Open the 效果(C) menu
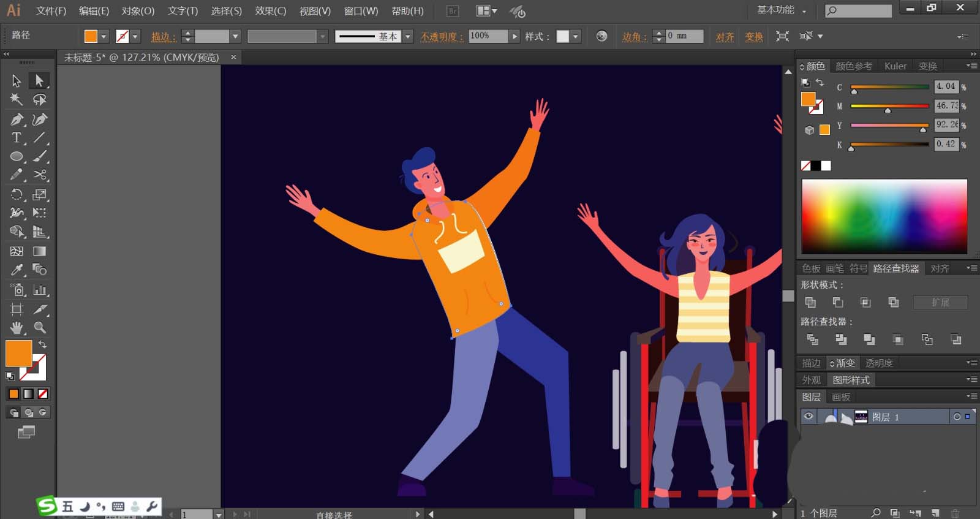Viewport: 980px width, 519px height. [270, 11]
